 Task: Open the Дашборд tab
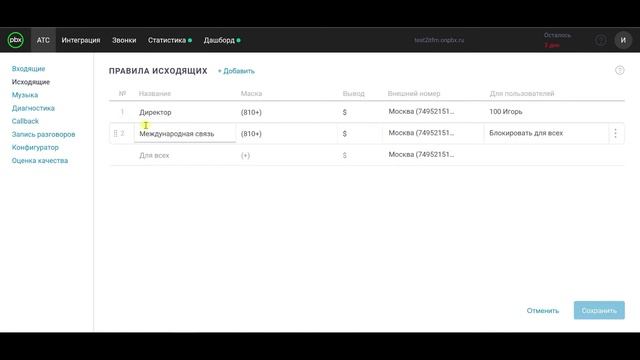222,40
